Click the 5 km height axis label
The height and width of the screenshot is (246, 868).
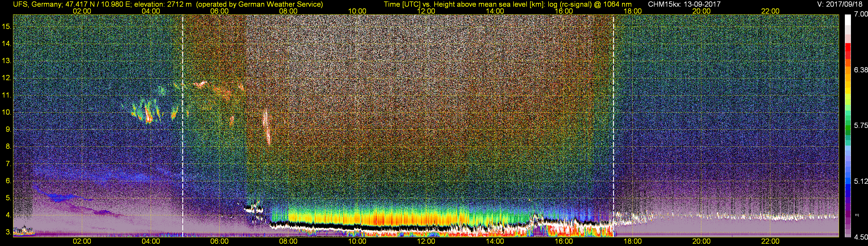click(x=8, y=198)
